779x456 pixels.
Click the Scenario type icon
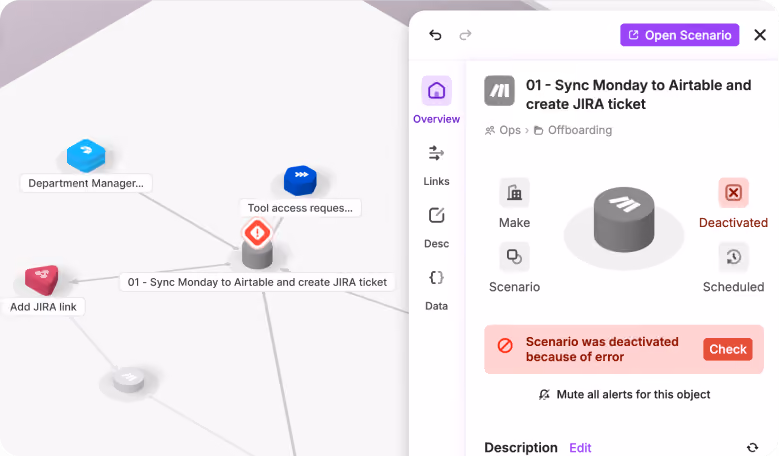pyautogui.click(x=514, y=256)
